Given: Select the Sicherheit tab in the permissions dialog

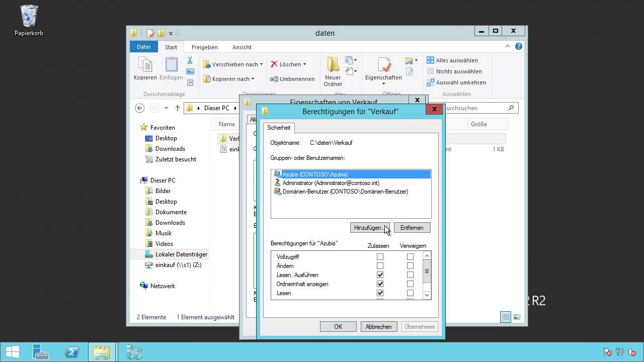Looking at the screenshot, I should 279,128.
